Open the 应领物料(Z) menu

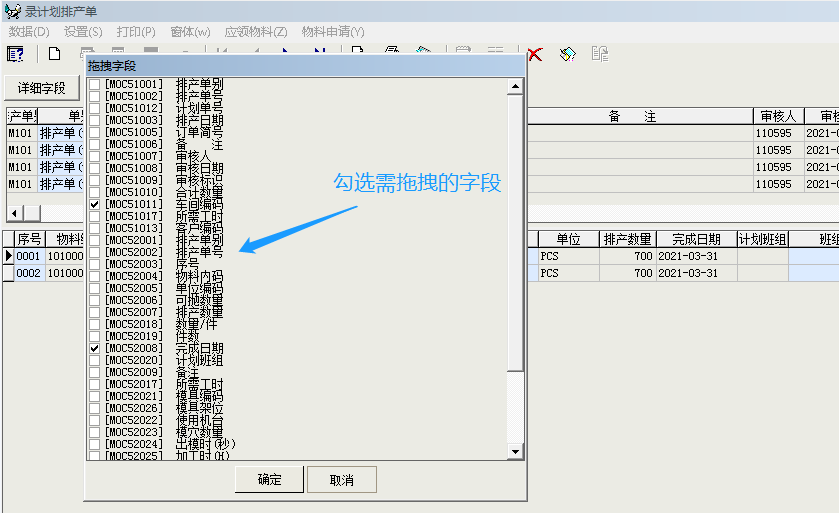[256, 32]
